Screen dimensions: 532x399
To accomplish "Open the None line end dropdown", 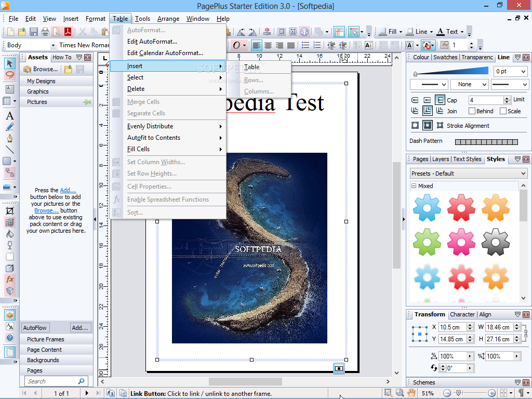I will (x=485, y=84).
